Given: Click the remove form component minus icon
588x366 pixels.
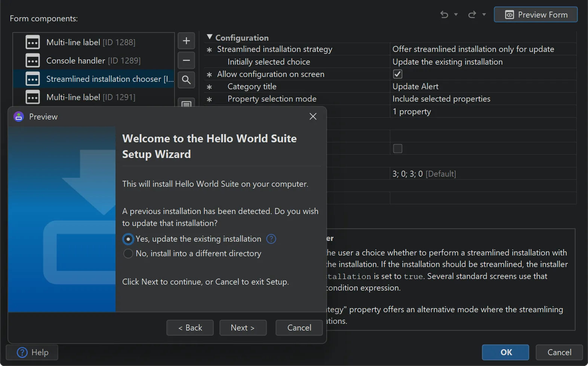Looking at the screenshot, I should [186, 61].
